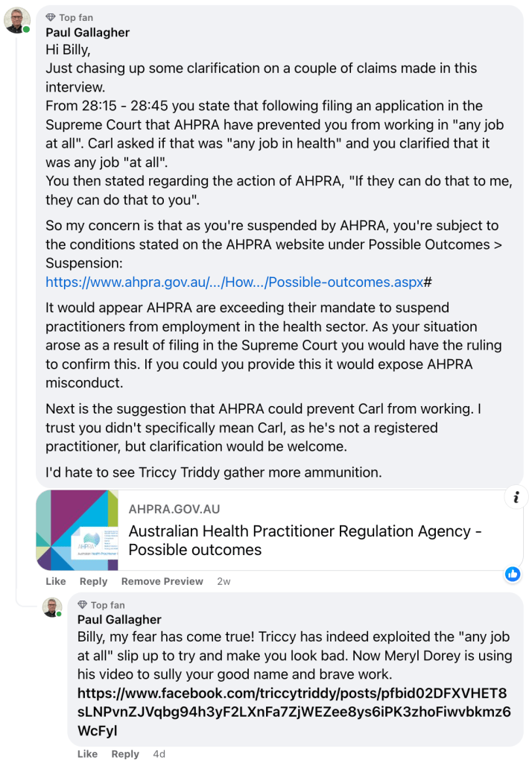Click the blue thumbs-up reaction icon

[x=513, y=574]
